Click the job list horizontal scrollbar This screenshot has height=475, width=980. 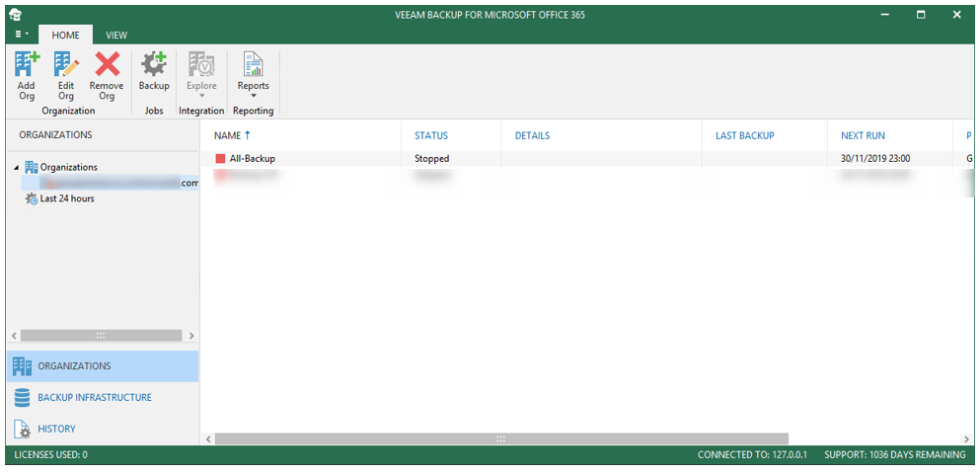[500, 438]
